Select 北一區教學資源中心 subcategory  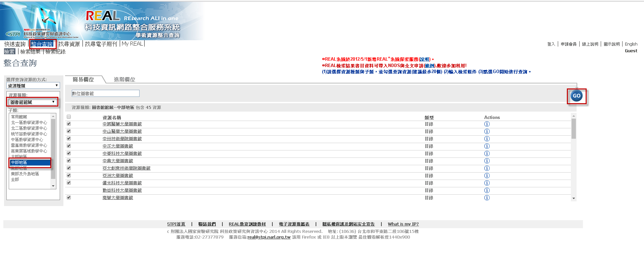29,123
